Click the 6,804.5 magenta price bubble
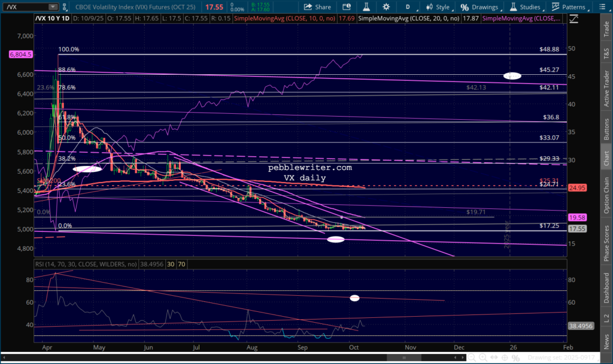The width and height of the screenshot is (613, 364). click(x=21, y=54)
